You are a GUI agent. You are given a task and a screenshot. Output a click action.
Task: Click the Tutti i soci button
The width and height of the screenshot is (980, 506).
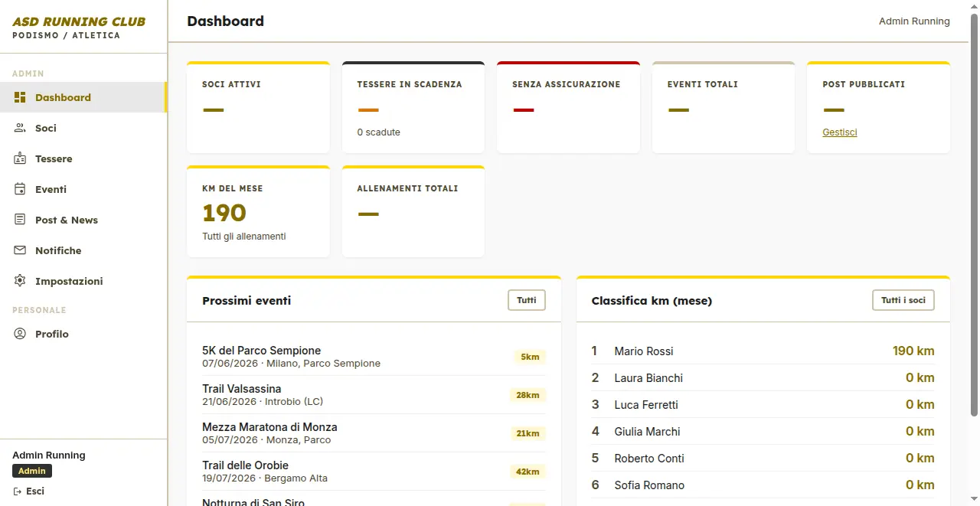click(903, 300)
